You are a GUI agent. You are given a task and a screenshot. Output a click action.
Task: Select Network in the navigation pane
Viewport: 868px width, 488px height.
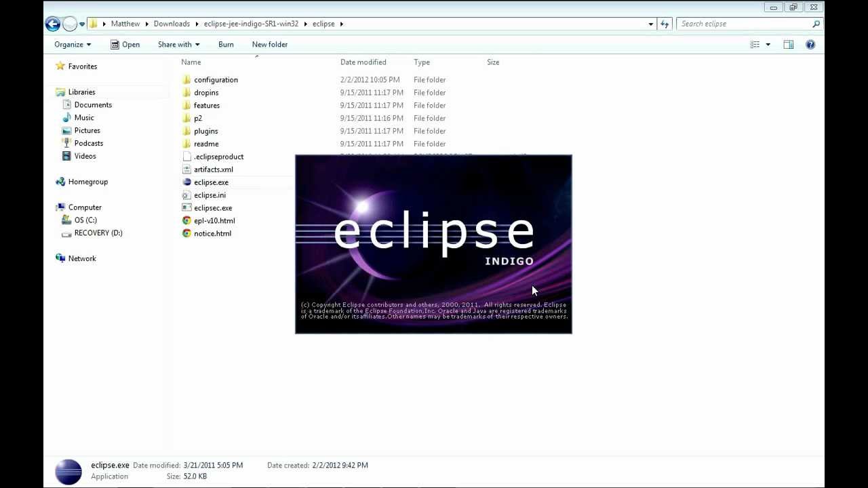coord(82,259)
